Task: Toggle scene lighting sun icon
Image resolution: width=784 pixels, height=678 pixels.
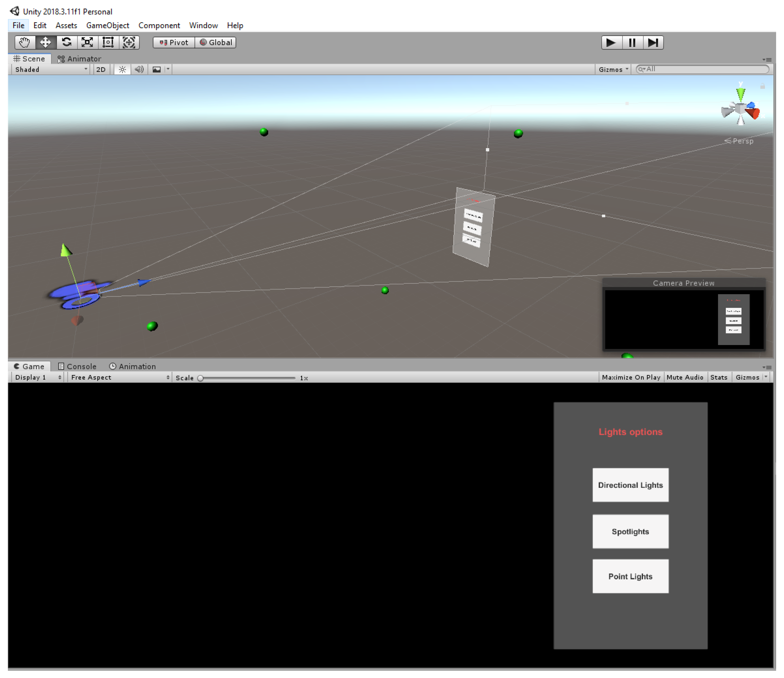Action: (x=122, y=69)
